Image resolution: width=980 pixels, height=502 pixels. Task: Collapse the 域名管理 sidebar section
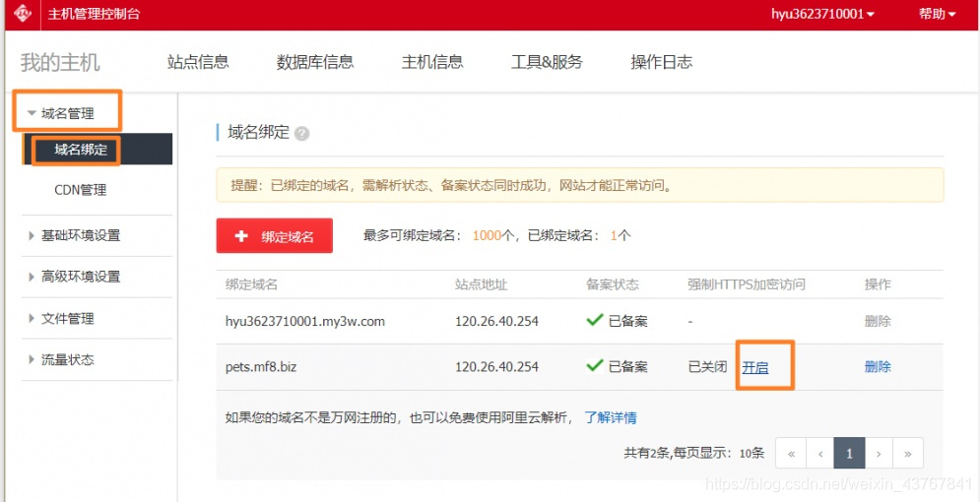click(x=67, y=113)
